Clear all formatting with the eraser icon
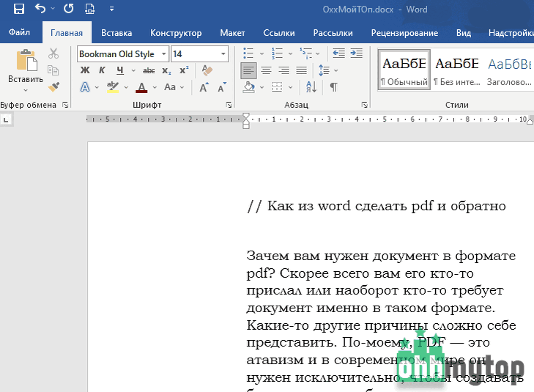 [x=207, y=70]
